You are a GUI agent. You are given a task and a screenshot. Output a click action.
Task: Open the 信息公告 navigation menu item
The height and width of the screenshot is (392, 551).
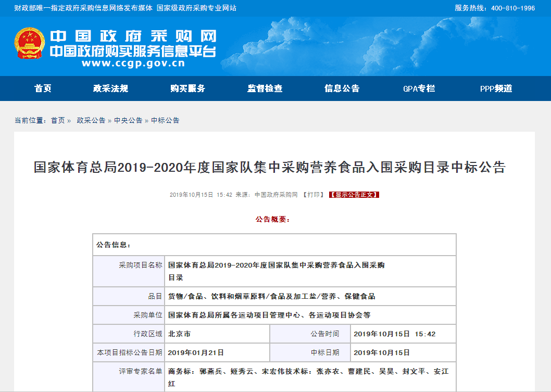342,88
